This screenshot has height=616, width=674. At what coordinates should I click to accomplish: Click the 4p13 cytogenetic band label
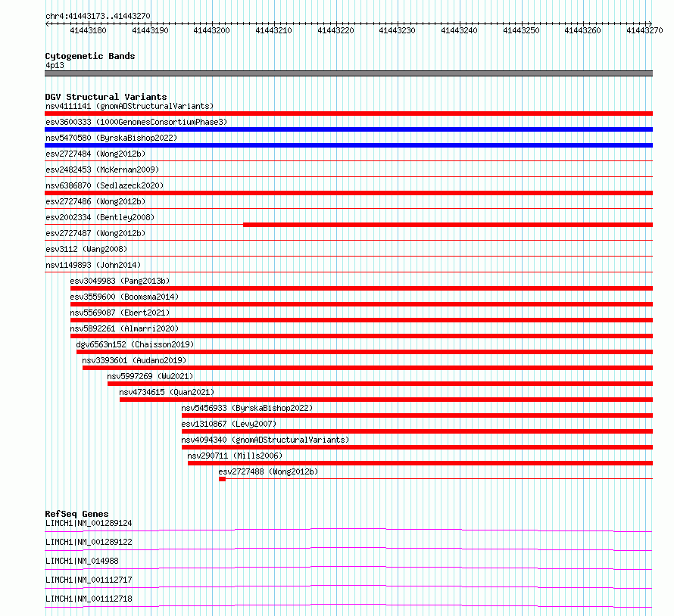pos(55,65)
